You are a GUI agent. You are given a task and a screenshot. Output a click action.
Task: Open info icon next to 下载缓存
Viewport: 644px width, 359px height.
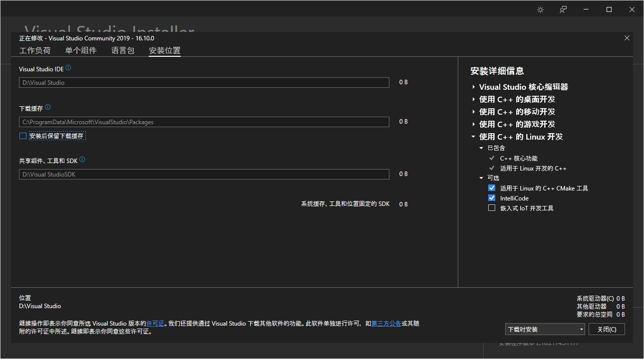click(48, 107)
